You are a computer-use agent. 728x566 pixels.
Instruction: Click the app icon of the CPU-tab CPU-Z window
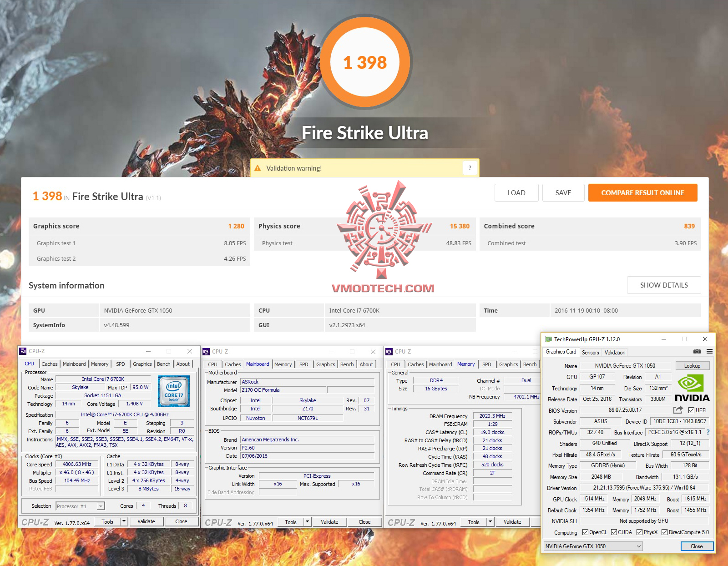click(x=23, y=351)
